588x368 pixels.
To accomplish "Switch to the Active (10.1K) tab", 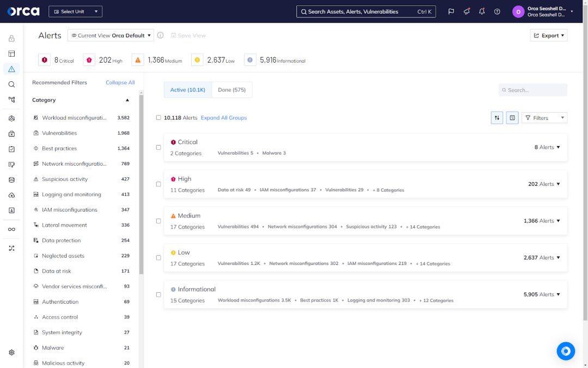I will (x=188, y=90).
